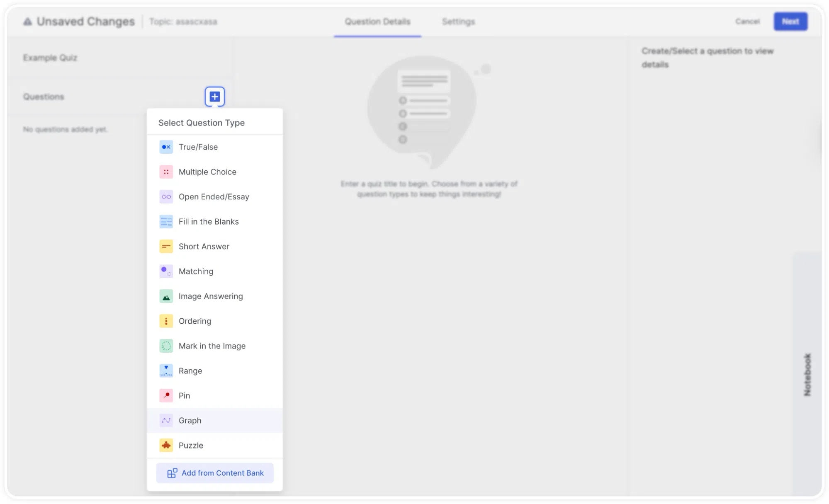829x504 pixels.
Task: Click the Matching question icon
Action: point(166,271)
